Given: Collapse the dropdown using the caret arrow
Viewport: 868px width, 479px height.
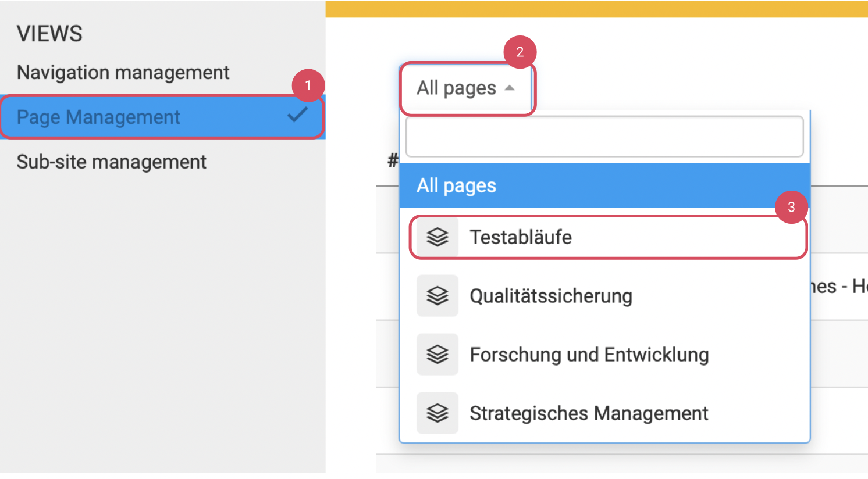Looking at the screenshot, I should coord(510,88).
